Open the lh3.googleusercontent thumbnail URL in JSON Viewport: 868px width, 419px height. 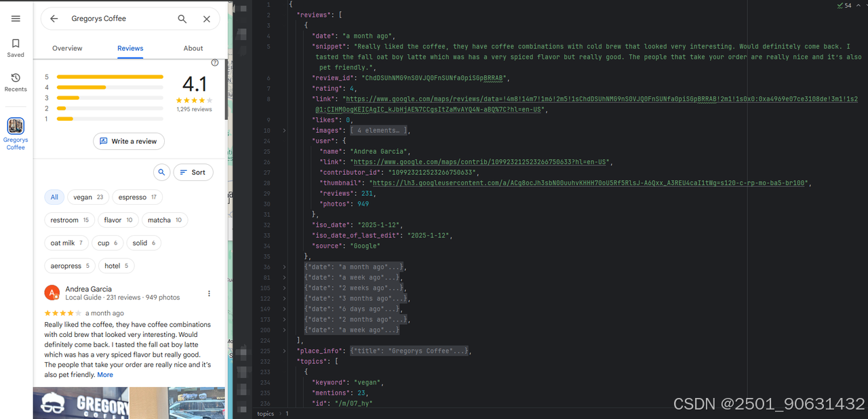point(589,183)
